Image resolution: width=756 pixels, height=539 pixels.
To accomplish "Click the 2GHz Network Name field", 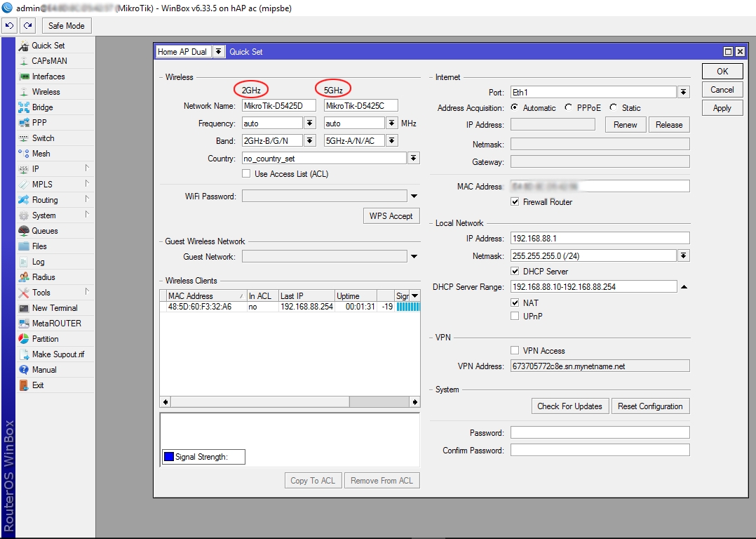I will click(278, 106).
